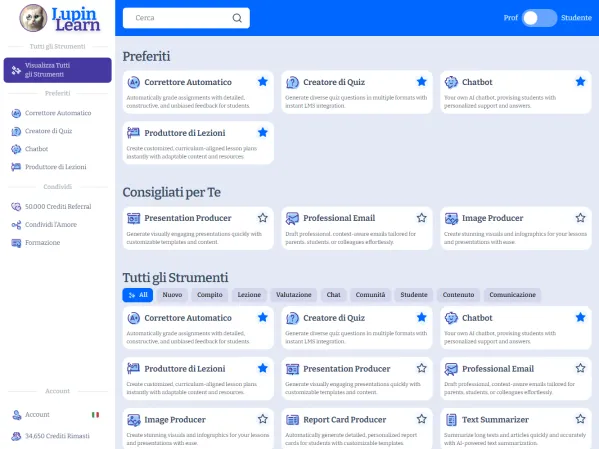Unfavorite Correttore Automatico in Preferiti section
Image resolution: width=599 pixels, height=449 pixels.
coord(262,82)
